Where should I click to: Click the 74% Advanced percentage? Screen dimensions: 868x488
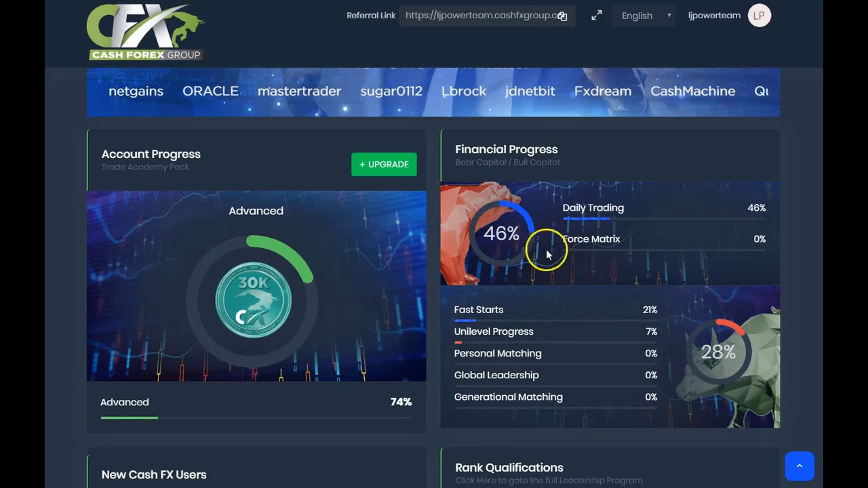(x=401, y=402)
